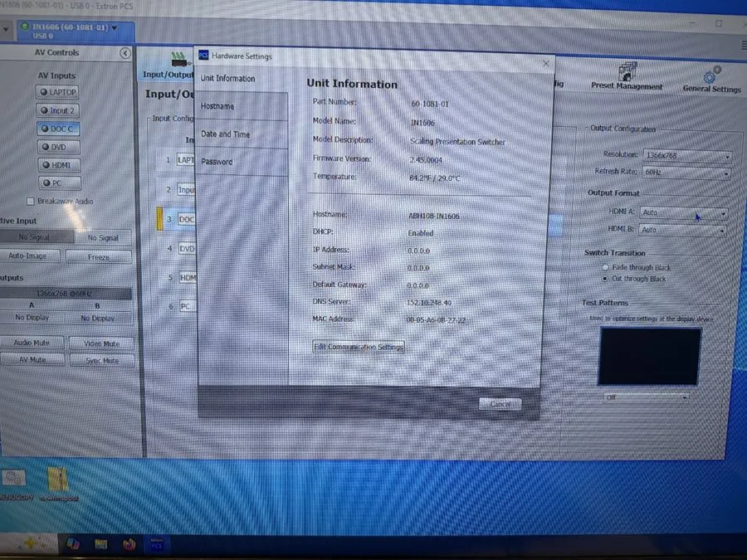The width and height of the screenshot is (747, 560).
Task: Click MAC Address value
Action: click(x=436, y=320)
